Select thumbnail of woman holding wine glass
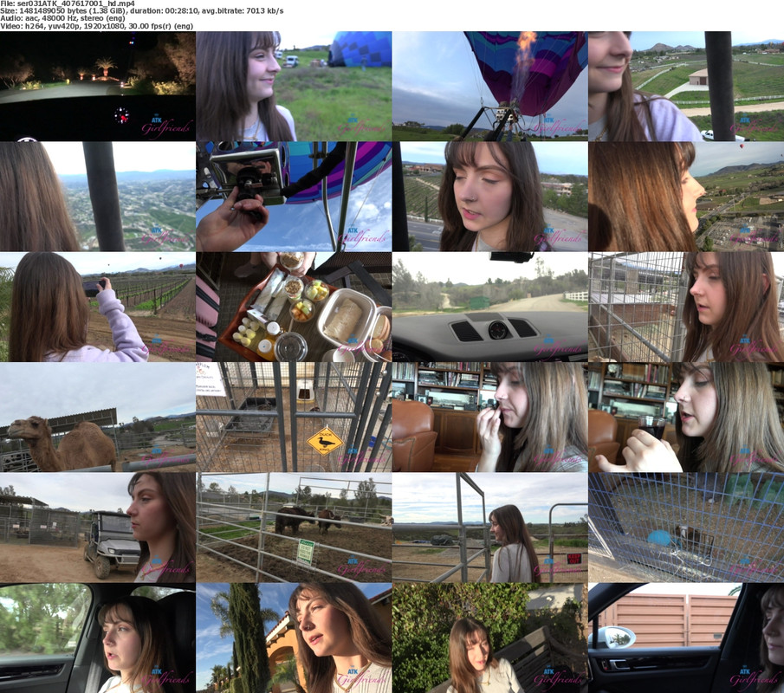This screenshot has height=693, width=784. (686, 417)
